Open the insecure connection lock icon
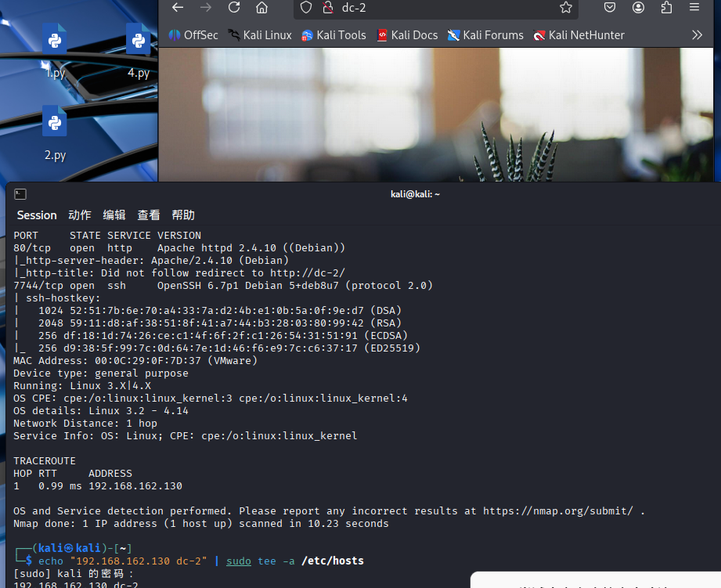This screenshot has width=721, height=588. click(x=328, y=7)
